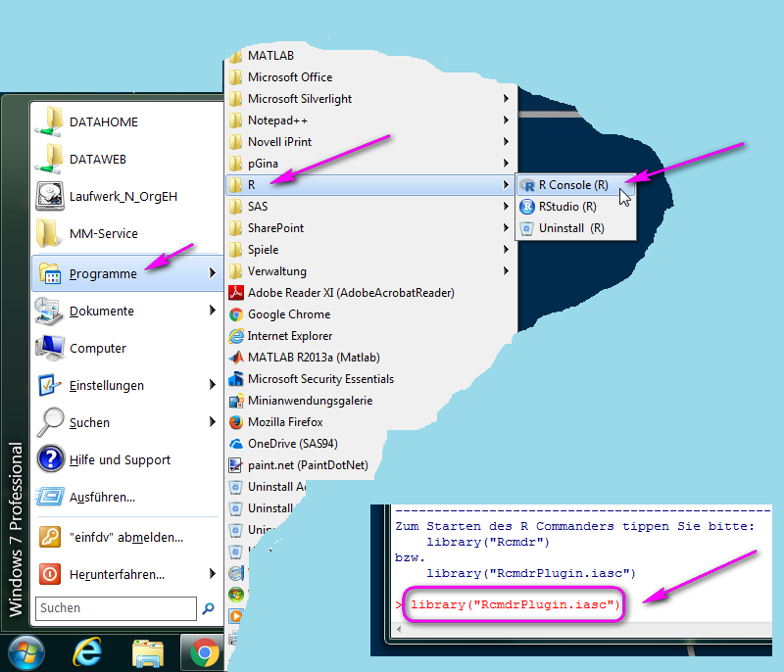Launch Mozilla Firefox from the programs list

pyautogui.click(x=285, y=421)
